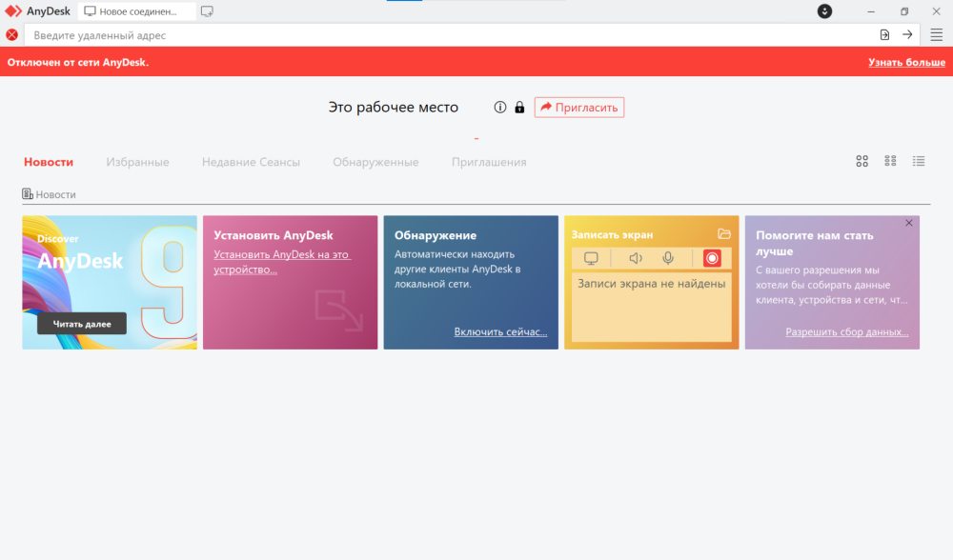Select the 'Новое соединен...' window tab

(x=136, y=11)
